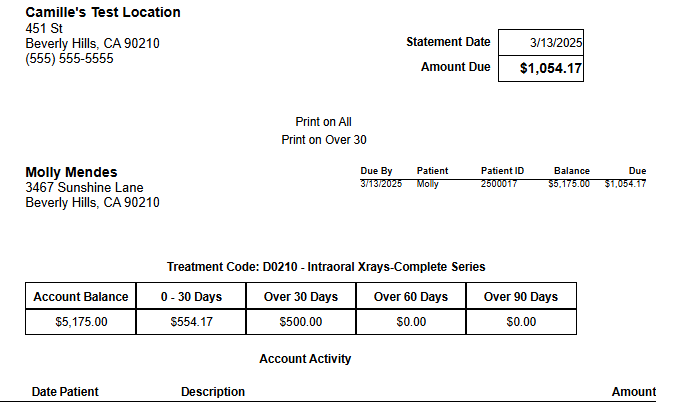Select the $554.17 aging amount cell
Screen dimensions: 673x420
(191, 322)
